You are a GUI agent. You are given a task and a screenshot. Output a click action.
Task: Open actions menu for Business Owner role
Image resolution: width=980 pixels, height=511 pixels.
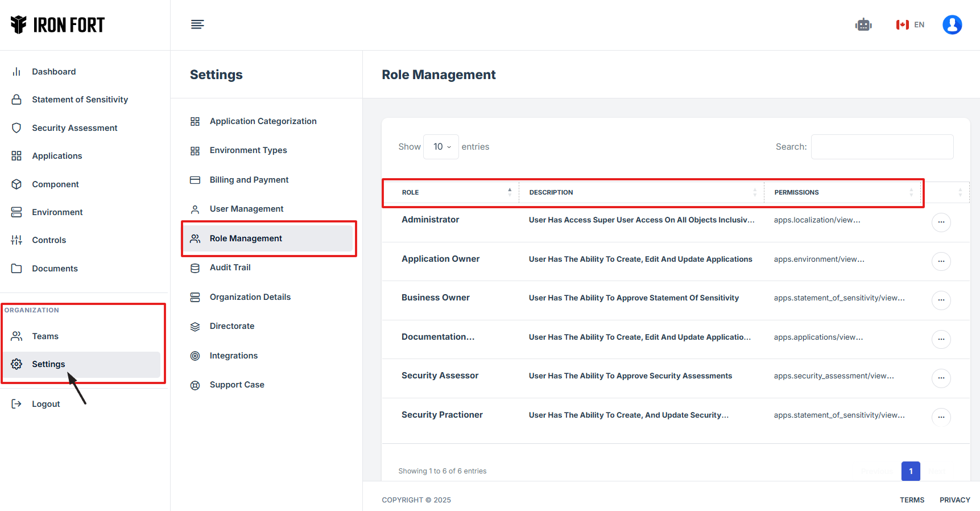941,300
